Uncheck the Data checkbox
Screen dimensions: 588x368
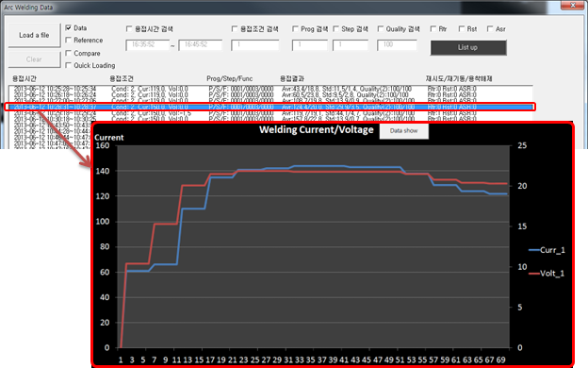click(x=68, y=27)
